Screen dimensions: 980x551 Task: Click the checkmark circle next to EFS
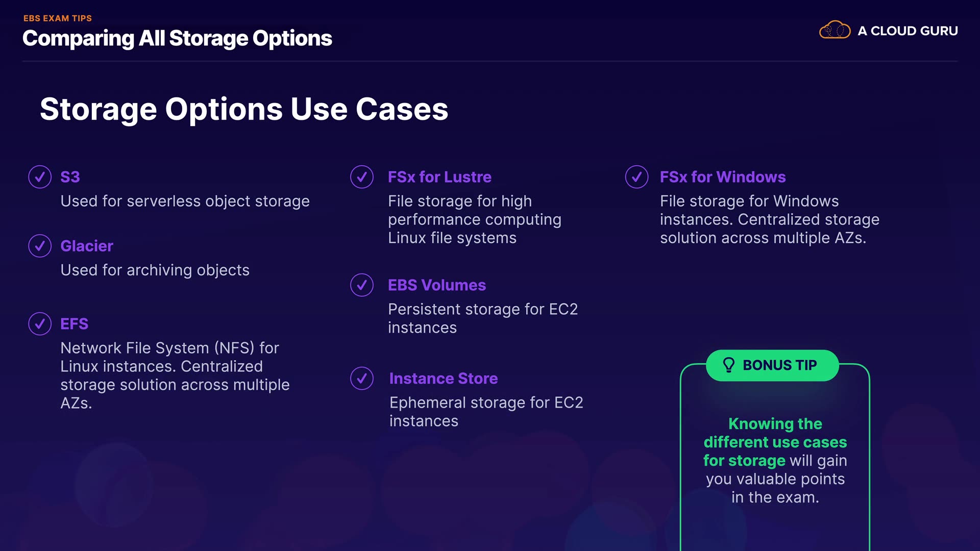[40, 323]
